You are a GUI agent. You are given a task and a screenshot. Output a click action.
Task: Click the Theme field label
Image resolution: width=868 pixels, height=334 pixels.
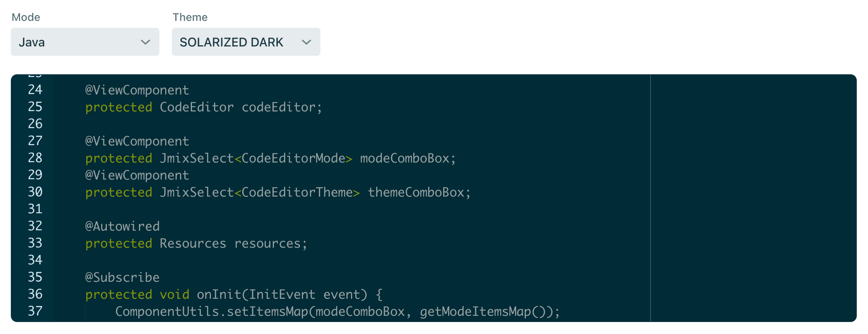coord(190,17)
